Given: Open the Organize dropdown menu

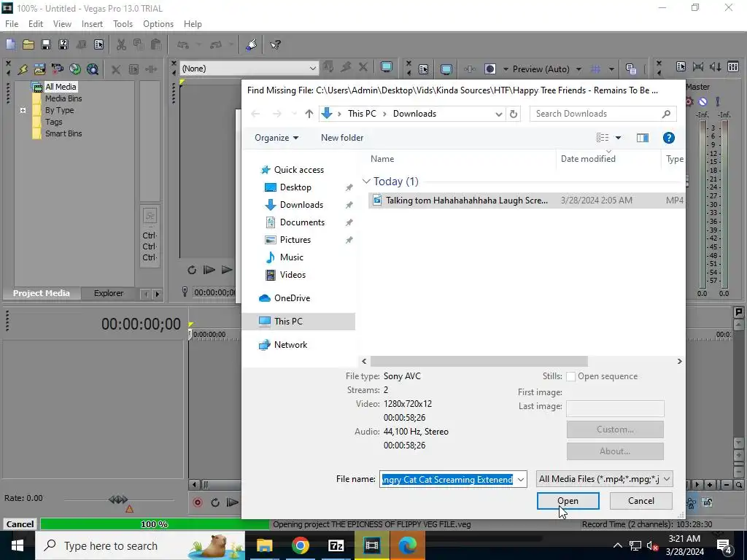Looking at the screenshot, I should click(x=276, y=138).
